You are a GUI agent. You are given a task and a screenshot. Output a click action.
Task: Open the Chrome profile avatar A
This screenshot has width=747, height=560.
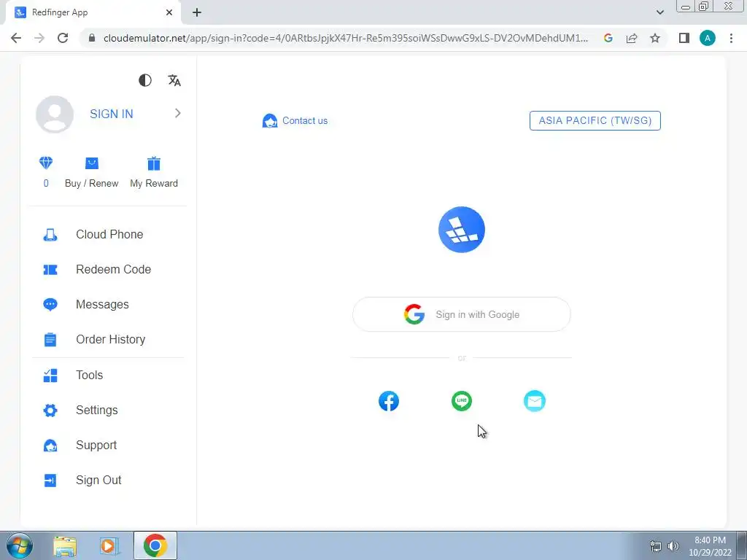[708, 38]
